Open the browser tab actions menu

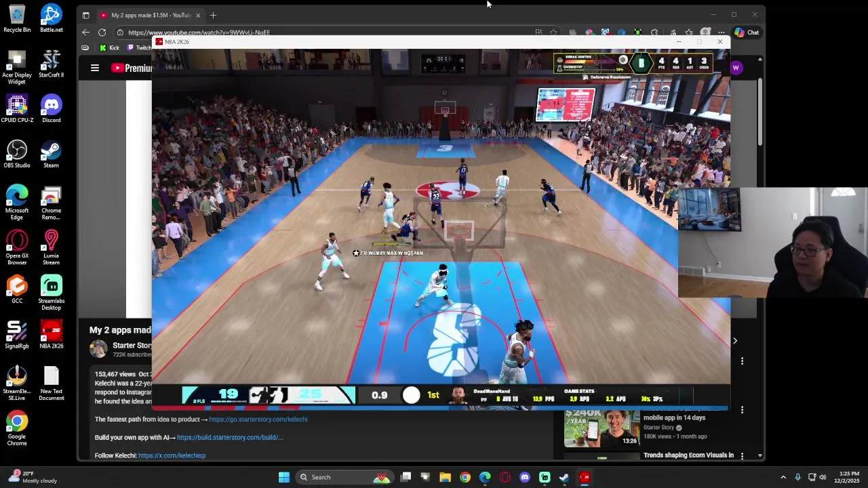[x=85, y=15]
